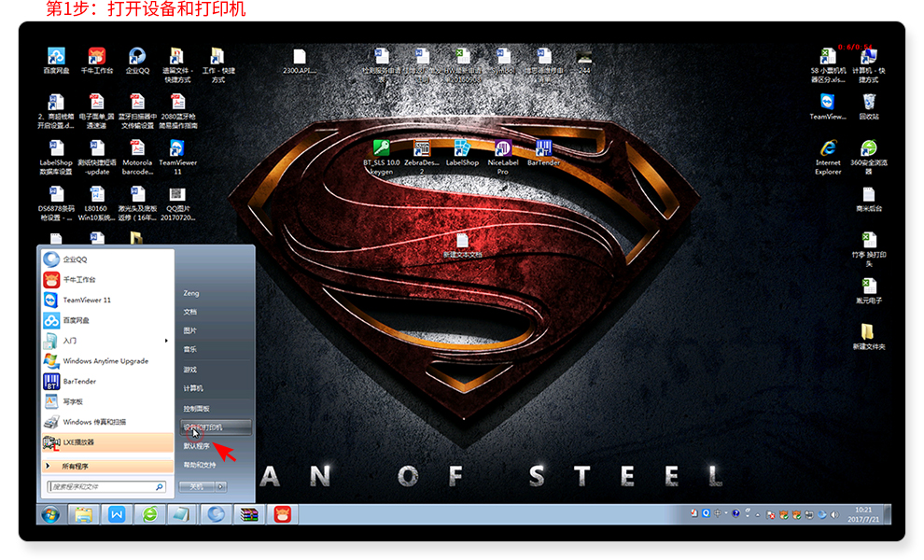Select the 企业QQ desktop shortcut
924x560 pixels.
pos(137,61)
